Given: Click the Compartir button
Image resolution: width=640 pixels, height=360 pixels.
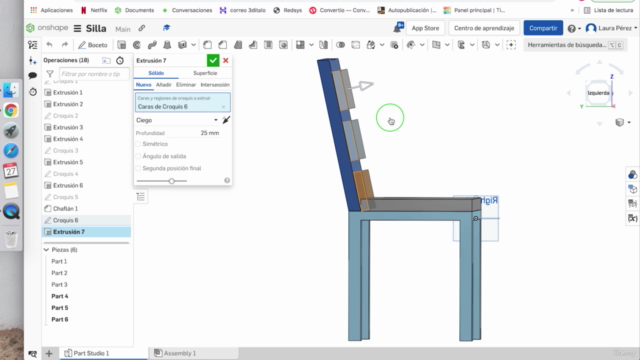Looking at the screenshot, I should pos(543,28).
